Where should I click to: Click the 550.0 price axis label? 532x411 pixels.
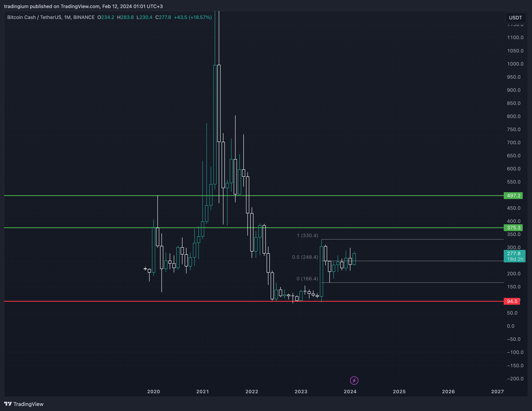tap(514, 182)
